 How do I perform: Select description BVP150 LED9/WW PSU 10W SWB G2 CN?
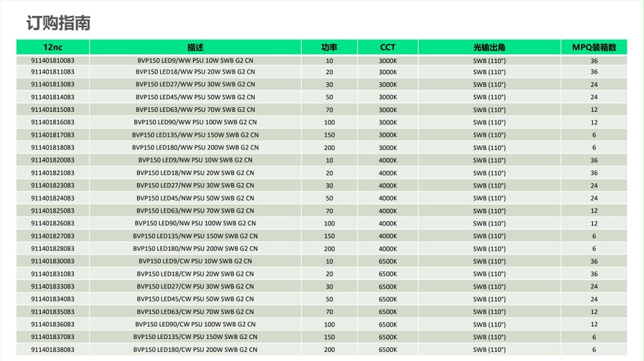(195, 60)
